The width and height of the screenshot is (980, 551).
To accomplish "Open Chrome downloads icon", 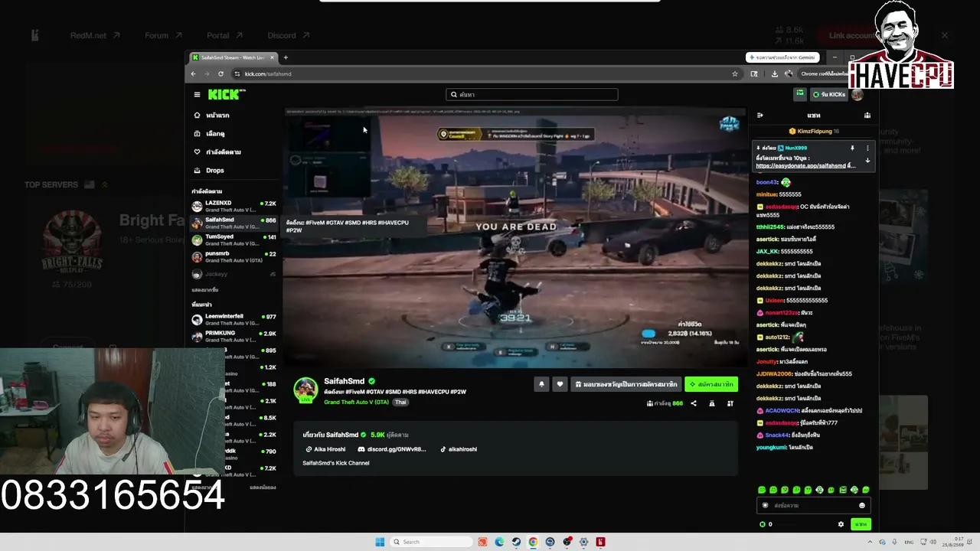I will (775, 73).
